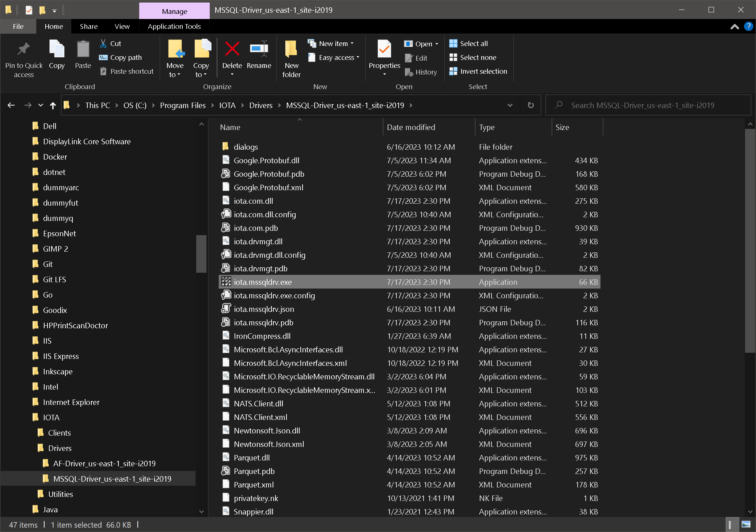This screenshot has width=756, height=532.
Task: Click the Select none icon
Action: click(x=453, y=57)
